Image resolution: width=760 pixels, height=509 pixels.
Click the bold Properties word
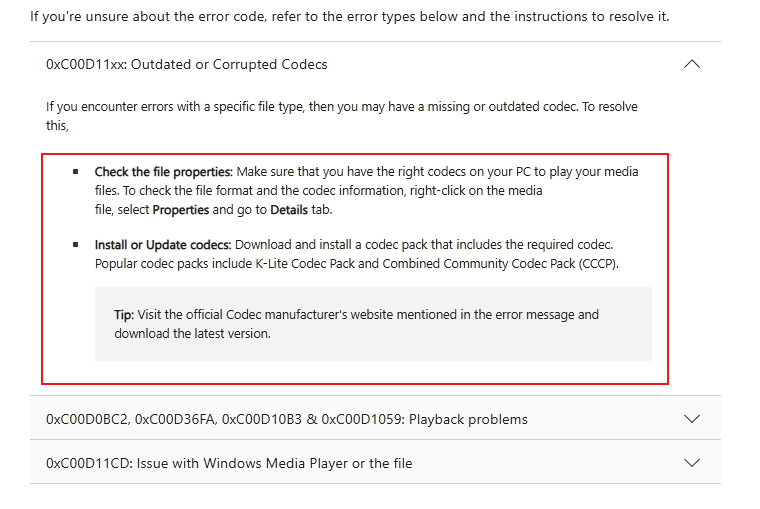pos(181,210)
